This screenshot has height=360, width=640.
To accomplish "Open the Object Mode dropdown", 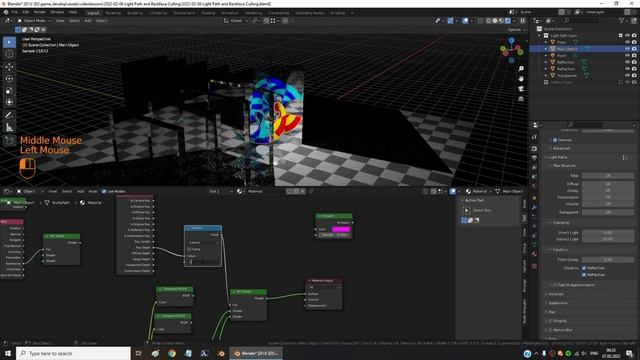I will coord(34,20).
